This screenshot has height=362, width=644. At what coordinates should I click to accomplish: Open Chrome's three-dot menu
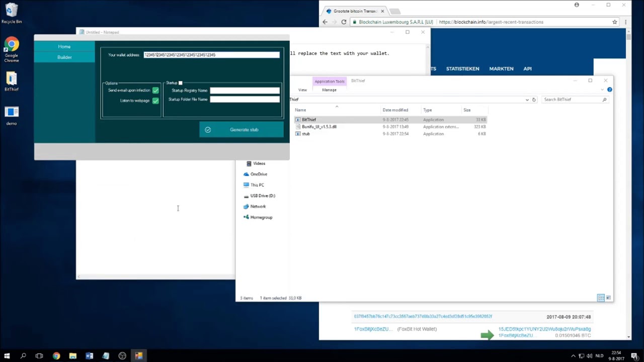625,22
